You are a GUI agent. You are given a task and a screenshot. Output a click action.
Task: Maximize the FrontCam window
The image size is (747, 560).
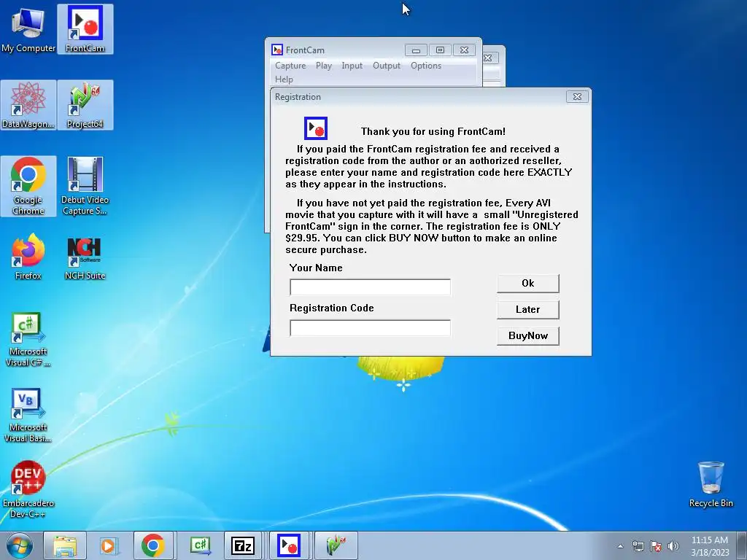point(440,50)
